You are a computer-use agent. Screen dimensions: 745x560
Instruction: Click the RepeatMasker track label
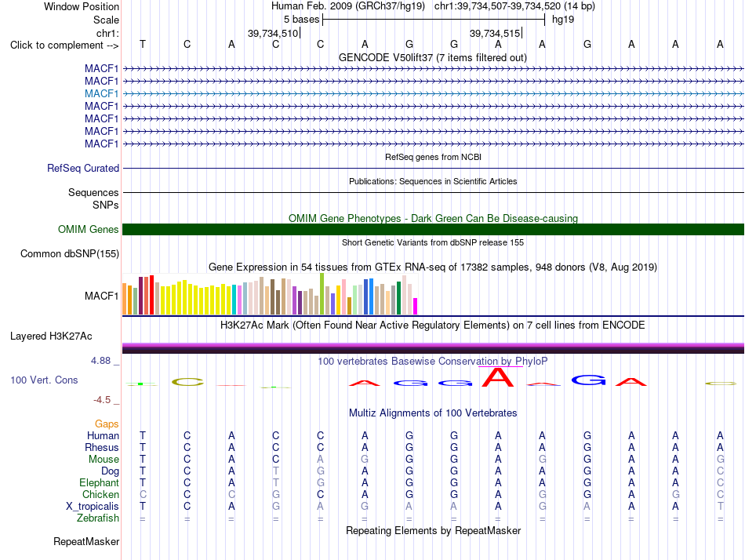point(86,541)
